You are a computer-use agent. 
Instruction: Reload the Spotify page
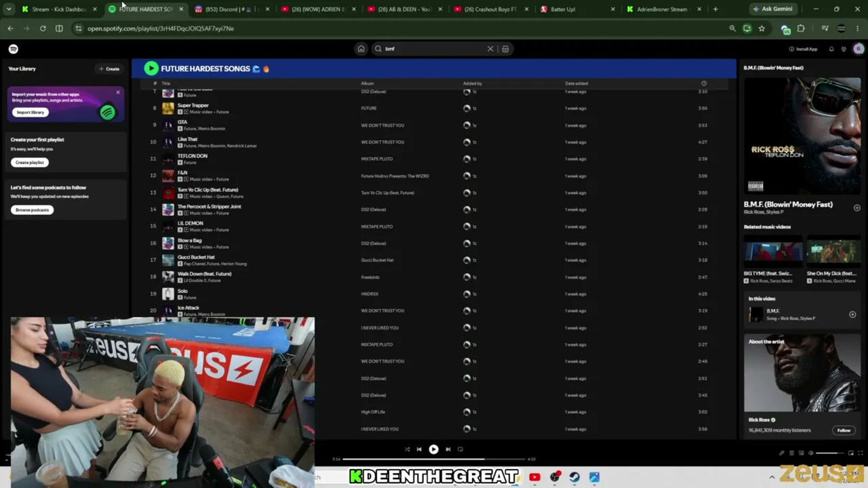pyautogui.click(x=43, y=28)
